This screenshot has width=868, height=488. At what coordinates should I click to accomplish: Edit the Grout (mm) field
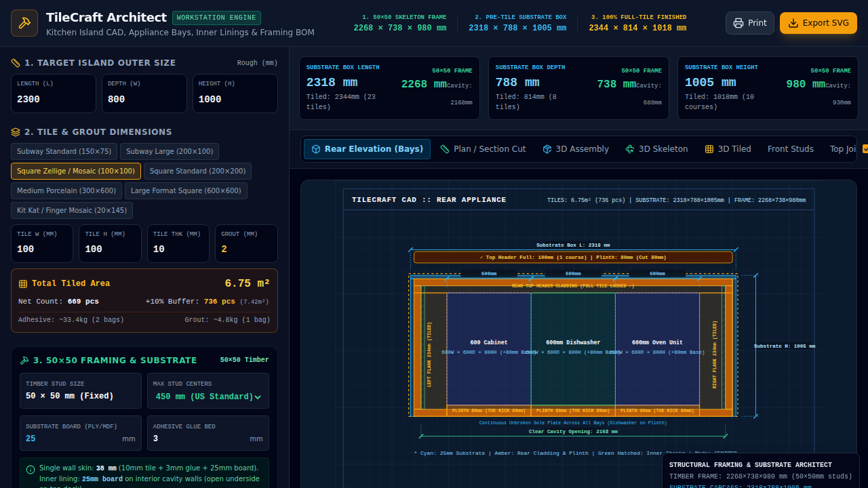coord(247,249)
